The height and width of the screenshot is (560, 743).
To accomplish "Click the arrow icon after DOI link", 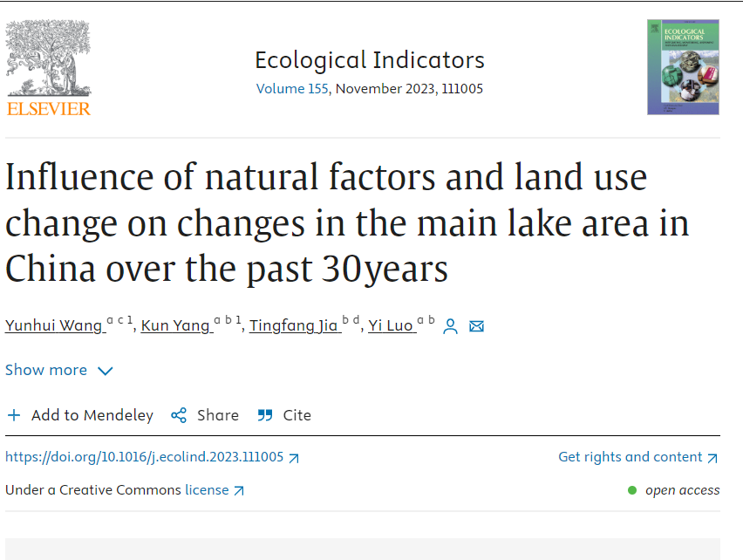I will pos(294,458).
